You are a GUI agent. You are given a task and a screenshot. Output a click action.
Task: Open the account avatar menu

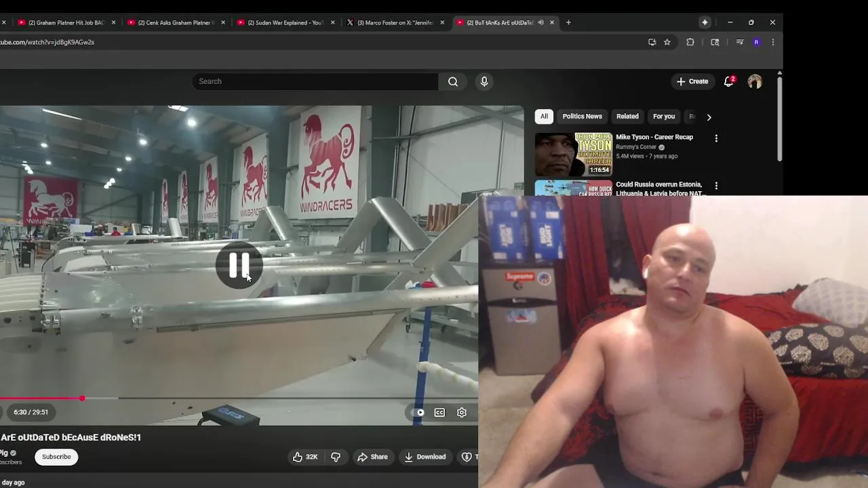(x=755, y=81)
